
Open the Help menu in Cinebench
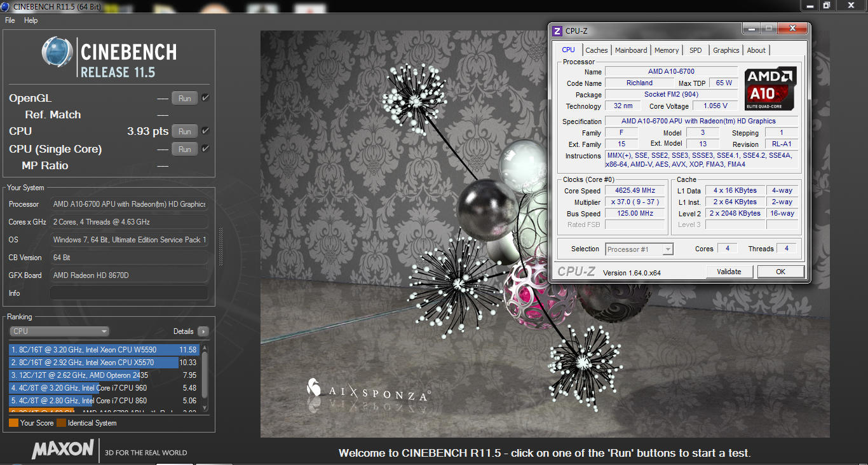point(31,20)
